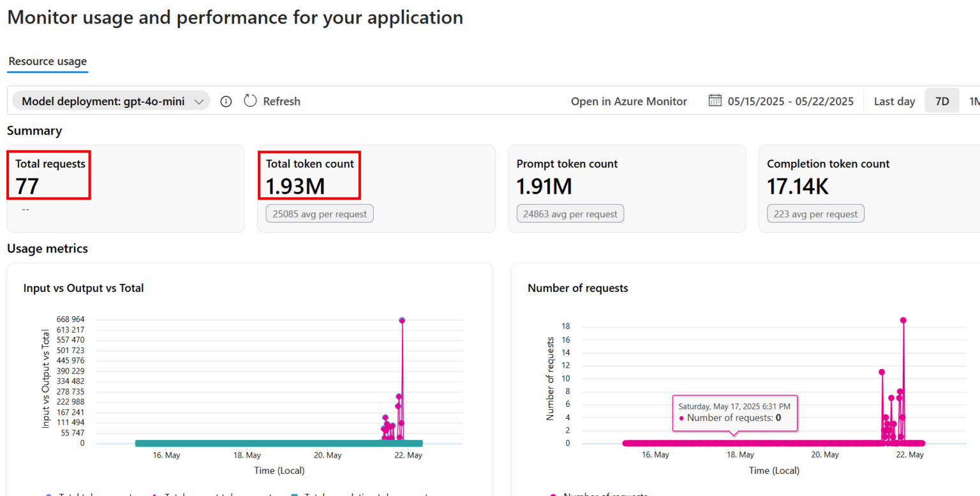Switch to the Resource usage tab

48,62
